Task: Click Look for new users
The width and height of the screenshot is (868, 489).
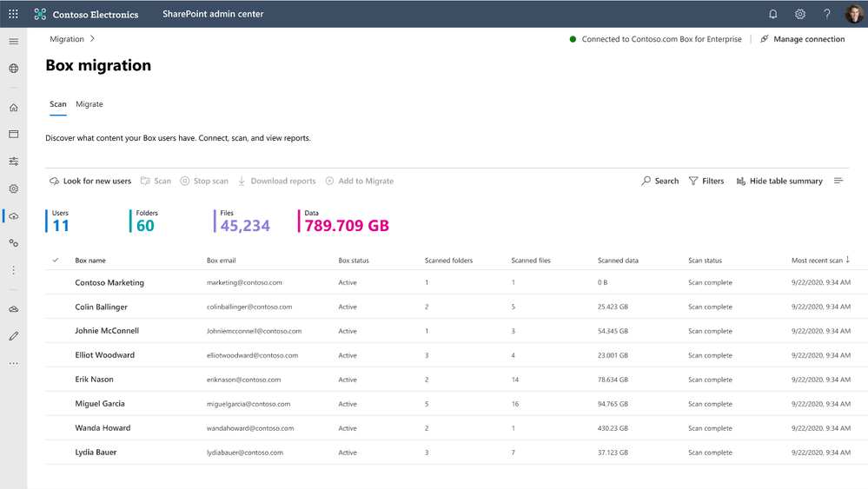Action: 90,181
